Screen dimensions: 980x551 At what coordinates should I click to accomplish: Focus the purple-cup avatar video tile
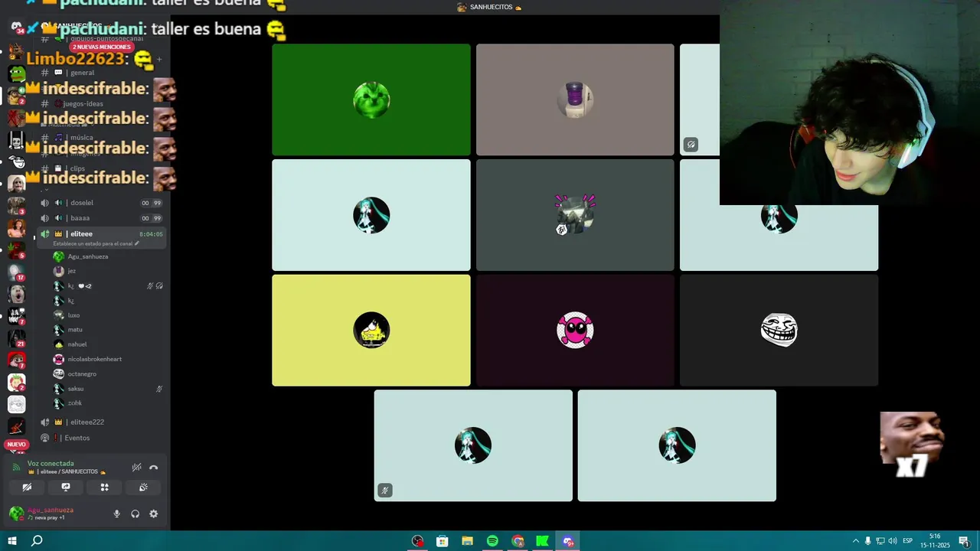point(575,99)
